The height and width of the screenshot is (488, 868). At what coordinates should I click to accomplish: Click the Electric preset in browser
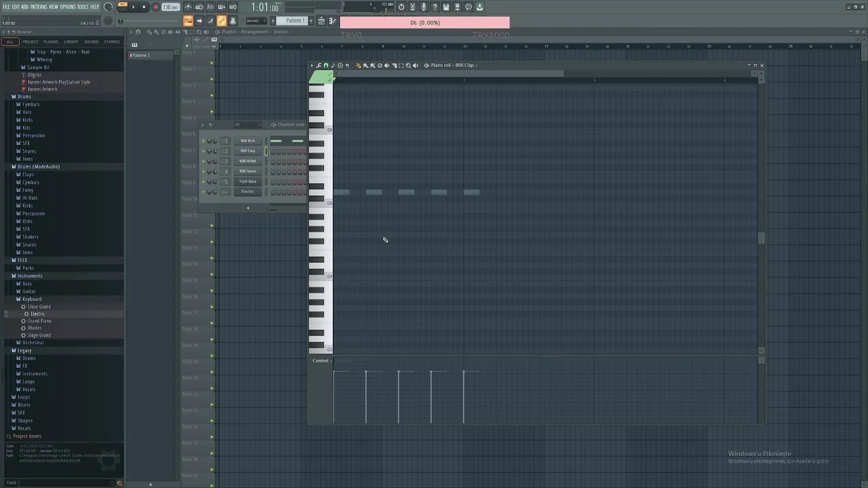pos(38,314)
